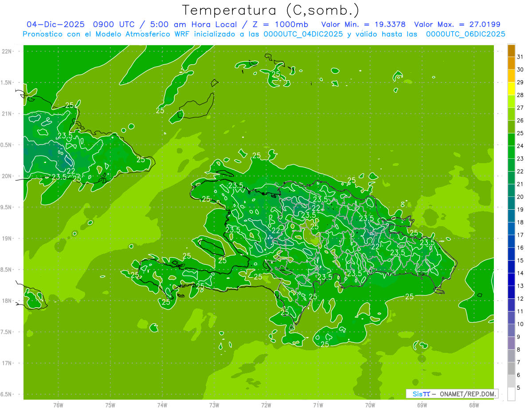
Task: Click the 68W longitude axis label
Action: point(474,405)
